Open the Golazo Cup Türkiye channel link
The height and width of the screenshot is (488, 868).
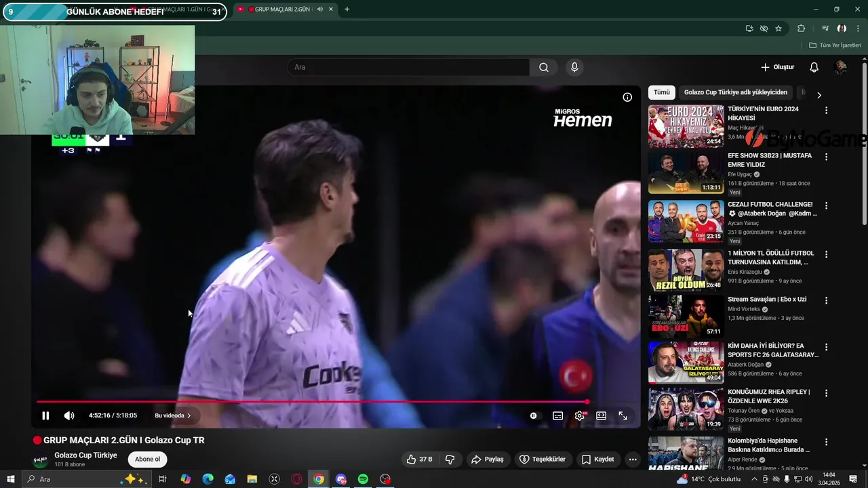pos(85,455)
